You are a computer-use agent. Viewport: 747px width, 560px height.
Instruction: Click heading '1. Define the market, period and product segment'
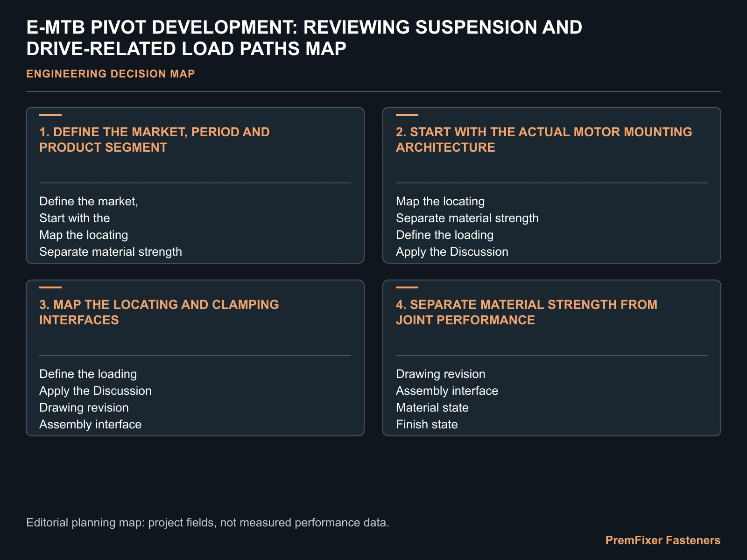[x=155, y=140]
